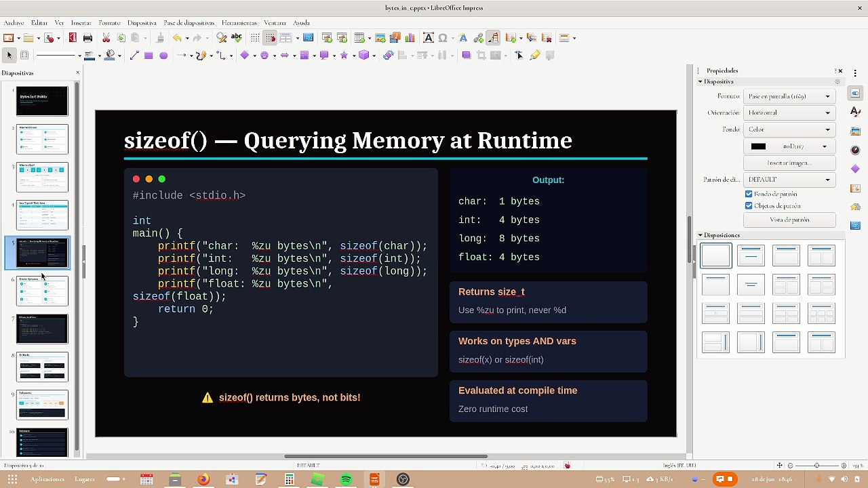The width and height of the screenshot is (868, 488).
Task: Insert an image from the toolbar
Action: pos(380,38)
